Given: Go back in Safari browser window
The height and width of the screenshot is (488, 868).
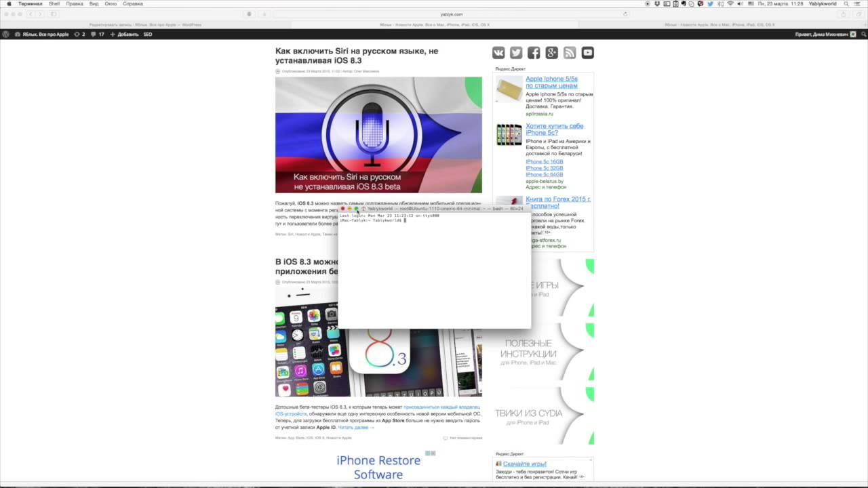Looking at the screenshot, I should tap(31, 14).
